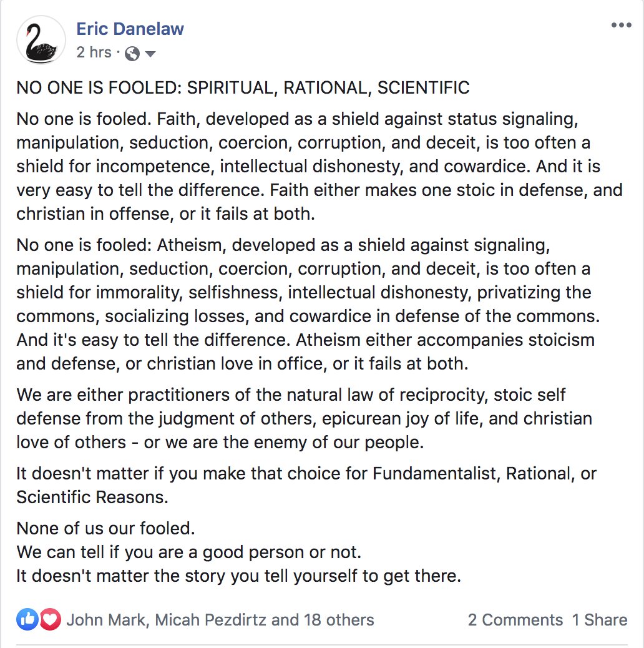Click the paragraph about natural law of reciprocity

(x=306, y=418)
